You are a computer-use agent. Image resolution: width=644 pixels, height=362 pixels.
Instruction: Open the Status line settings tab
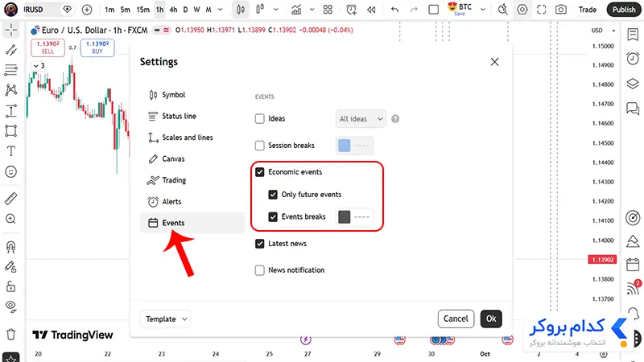192,116
